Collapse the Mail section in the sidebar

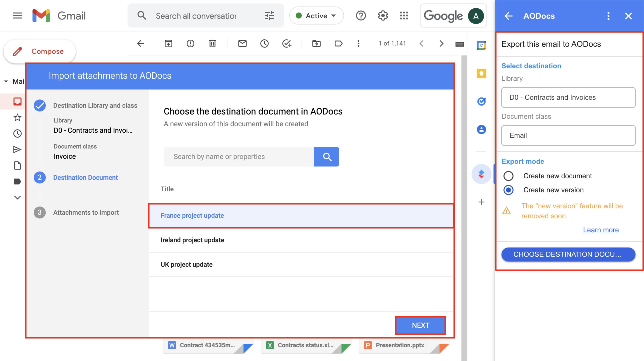pos(6,81)
